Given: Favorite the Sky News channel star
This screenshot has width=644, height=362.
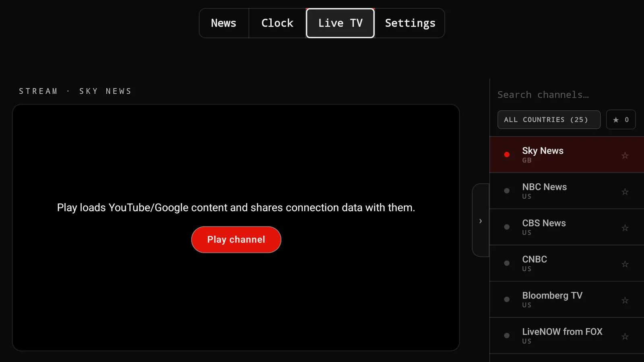Looking at the screenshot, I should point(625,155).
